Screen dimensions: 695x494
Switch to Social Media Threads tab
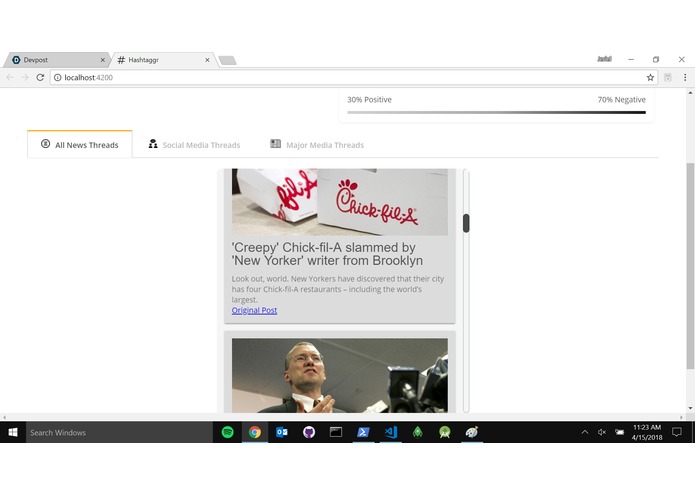pyautogui.click(x=194, y=144)
